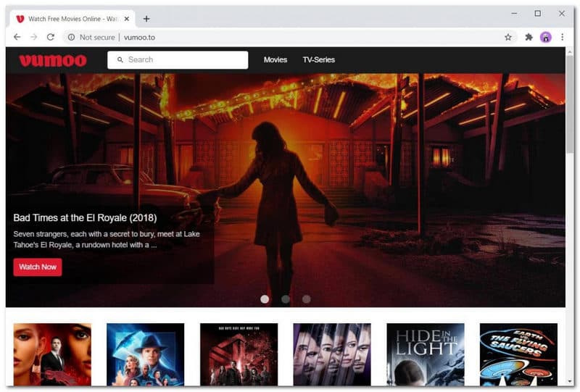This screenshot has width=580, height=392.
Task: Click the scrollbar up arrow
Action: point(570,51)
